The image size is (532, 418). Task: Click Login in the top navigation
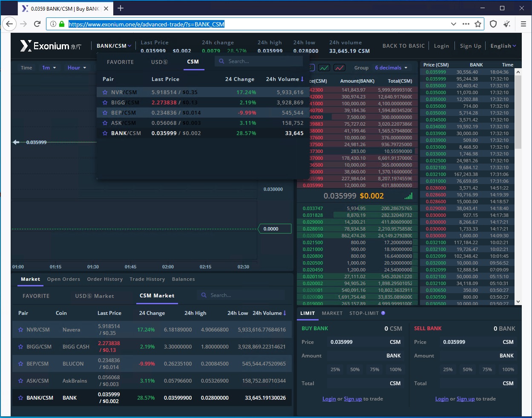click(441, 46)
